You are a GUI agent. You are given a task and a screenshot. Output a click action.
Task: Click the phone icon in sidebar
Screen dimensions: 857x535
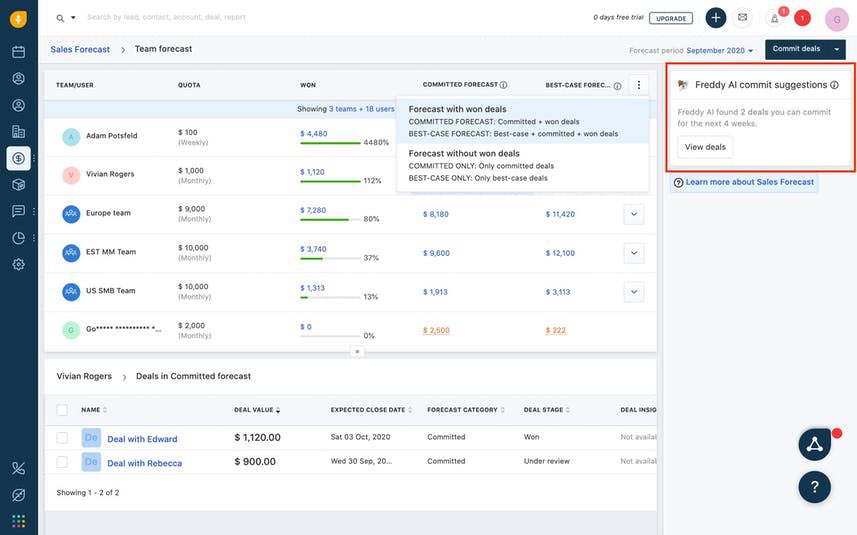19,468
